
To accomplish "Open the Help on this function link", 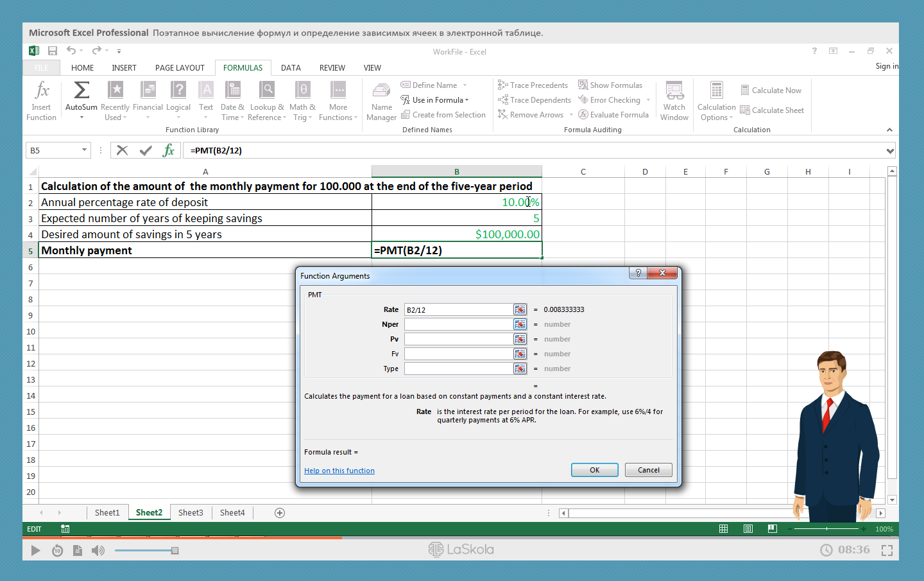I will click(339, 471).
